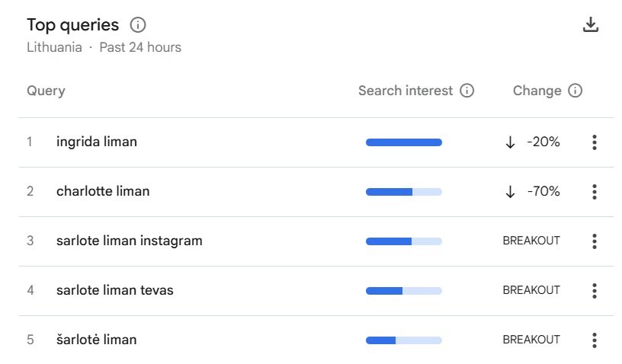Click the Query column header
The height and width of the screenshot is (364, 622).
[x=46, y=91]
